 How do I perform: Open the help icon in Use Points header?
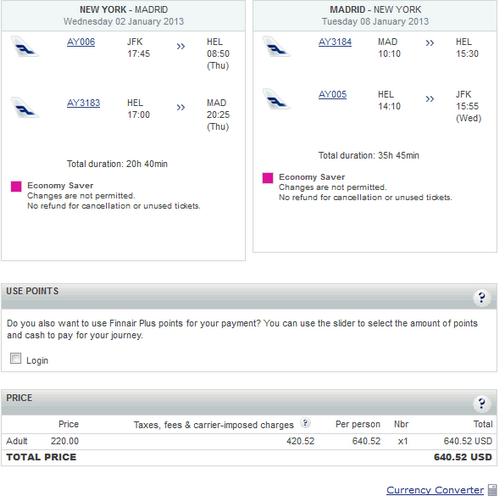click(482, 297)
